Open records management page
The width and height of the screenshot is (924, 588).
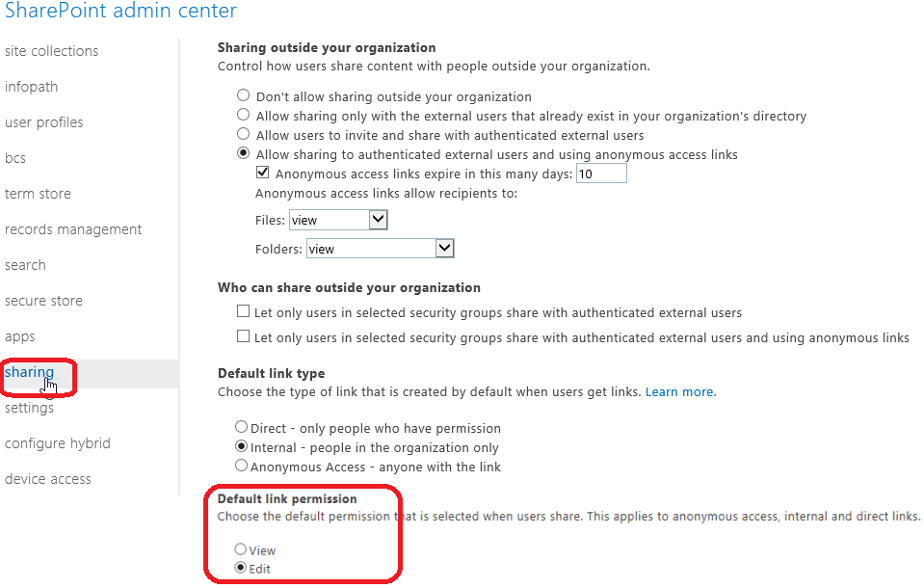click(73, 229)
